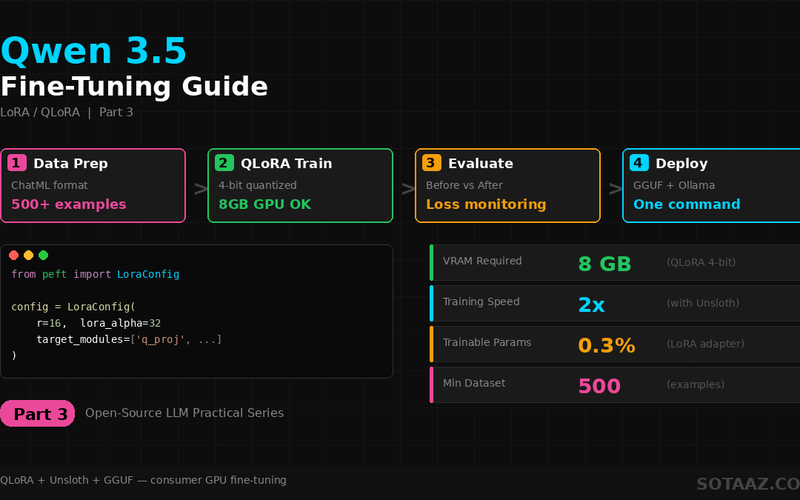
Task: Click the 8 GB value
Action: point(605,264)
